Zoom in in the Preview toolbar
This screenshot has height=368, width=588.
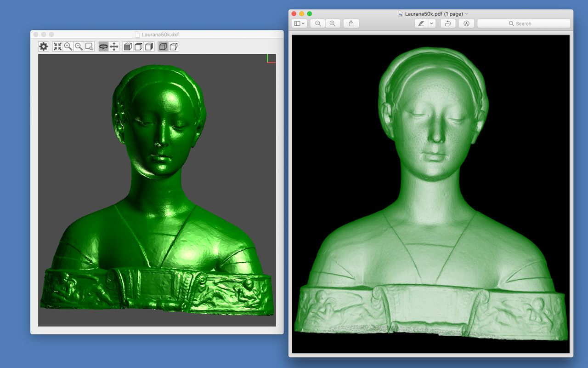333,23
